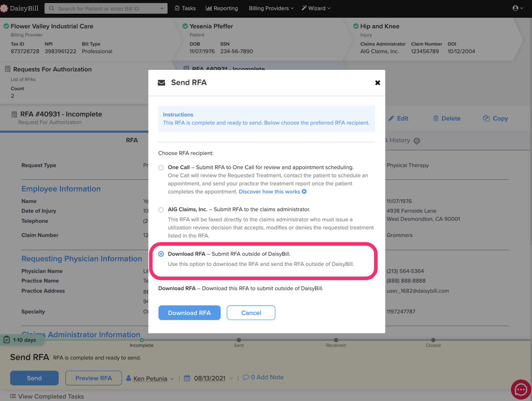Open the Reporting menu item
This screenshot has height=401, width=532.
pos(222,8)
